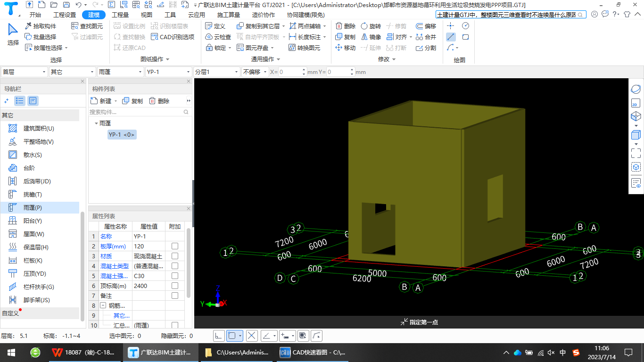
Task: Open the 不偏移 offset dropdown
Action: tap(255, 72)
